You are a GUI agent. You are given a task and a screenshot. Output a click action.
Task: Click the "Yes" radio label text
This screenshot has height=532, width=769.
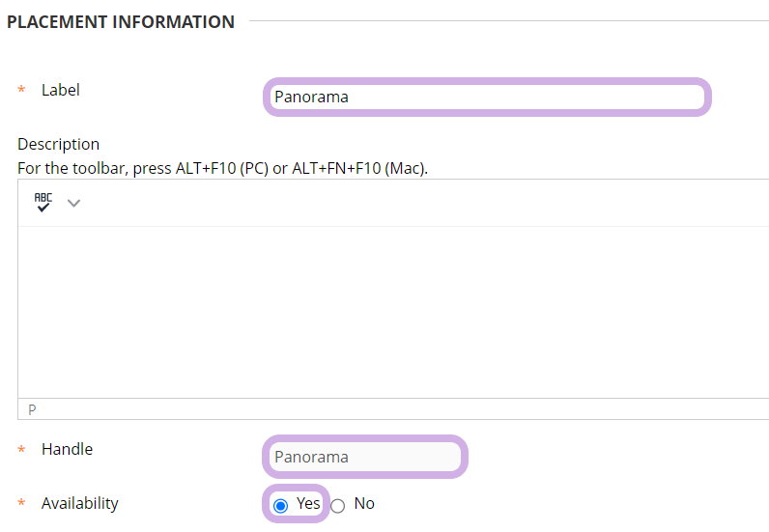(308, 503)
